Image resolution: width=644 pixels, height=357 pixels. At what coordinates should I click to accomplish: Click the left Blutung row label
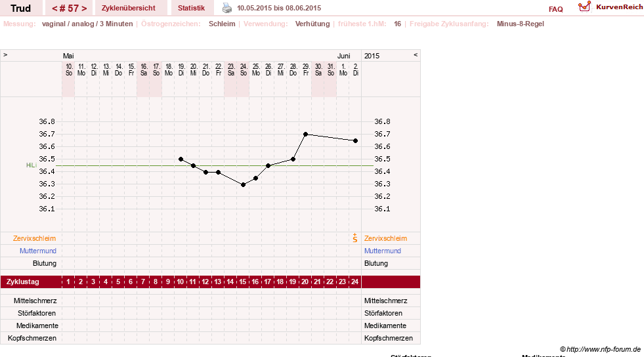pyautogui.click(x=45, y=263)
